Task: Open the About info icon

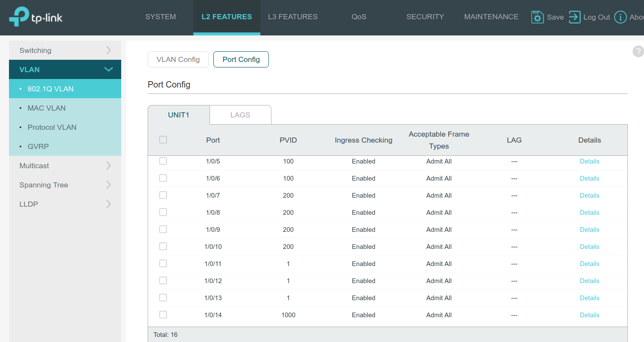Action: pos(620,17)
